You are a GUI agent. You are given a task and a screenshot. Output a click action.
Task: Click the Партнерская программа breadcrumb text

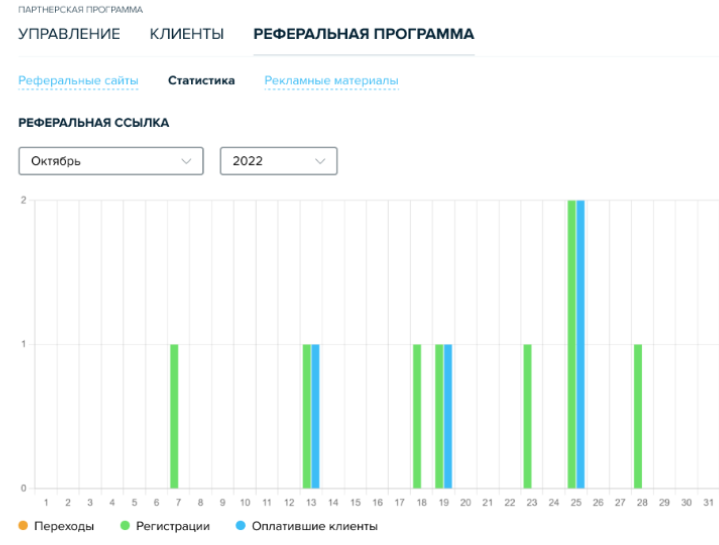[x=81, y=10]
